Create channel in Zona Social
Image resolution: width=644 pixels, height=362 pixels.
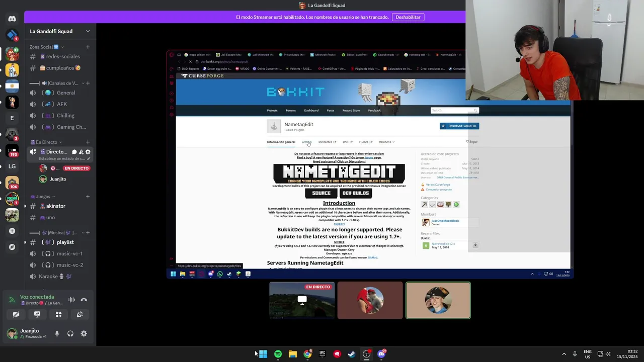88,47
